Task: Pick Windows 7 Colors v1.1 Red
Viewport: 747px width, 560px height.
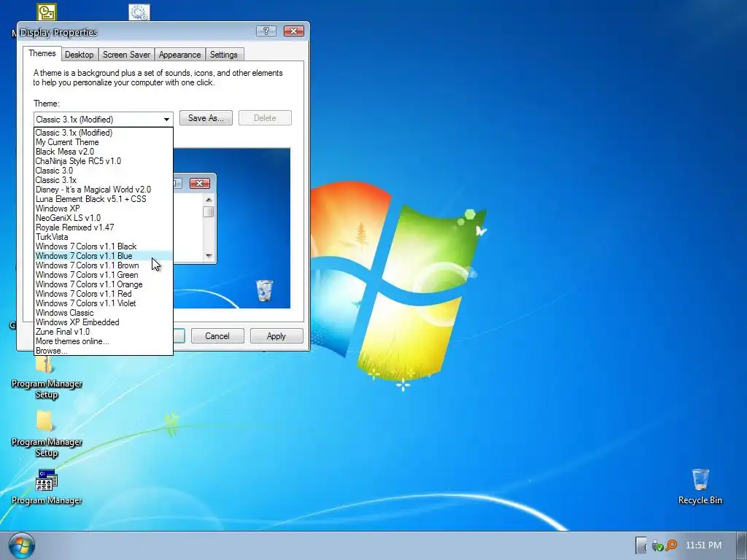Action: tap(104, 294)
